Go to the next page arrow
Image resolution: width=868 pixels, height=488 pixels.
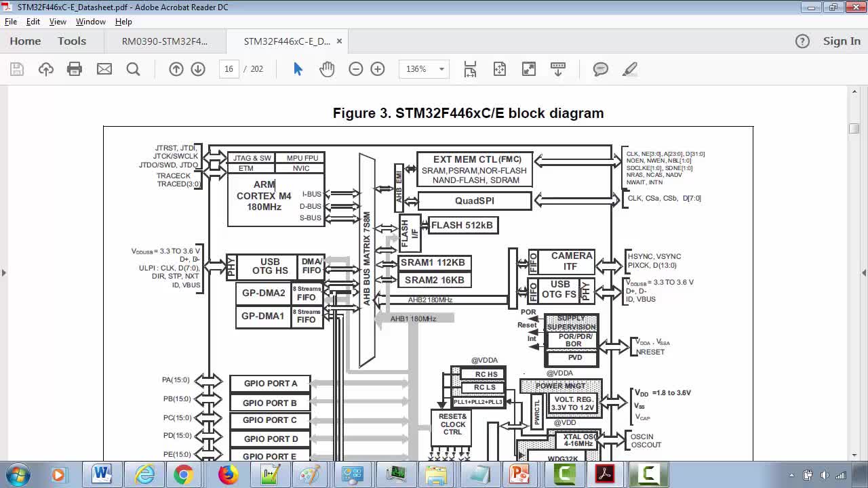point(198,69)
